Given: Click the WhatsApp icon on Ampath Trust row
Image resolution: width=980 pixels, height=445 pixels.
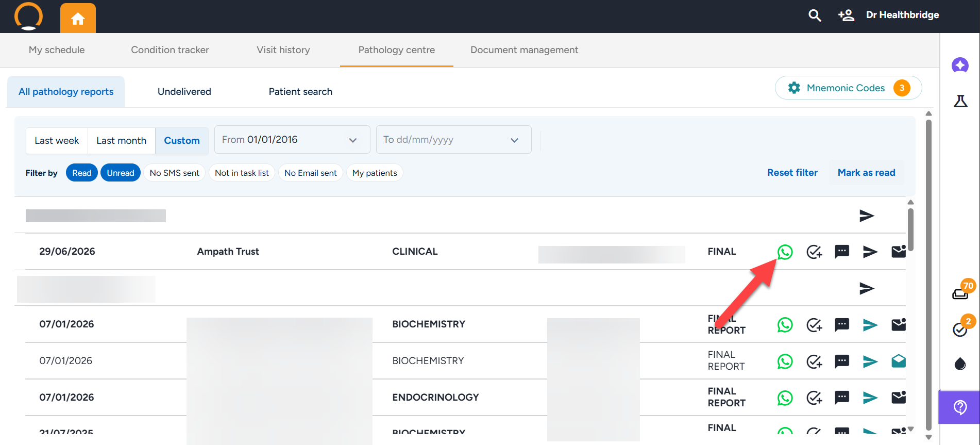Looking at the screenshot, I should pyautogui.click(x=785, y=252).
